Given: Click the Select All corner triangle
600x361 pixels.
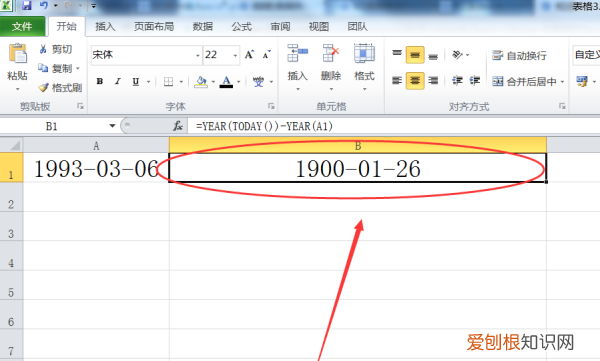Looking at the screenshot, I should pos(15,145).
